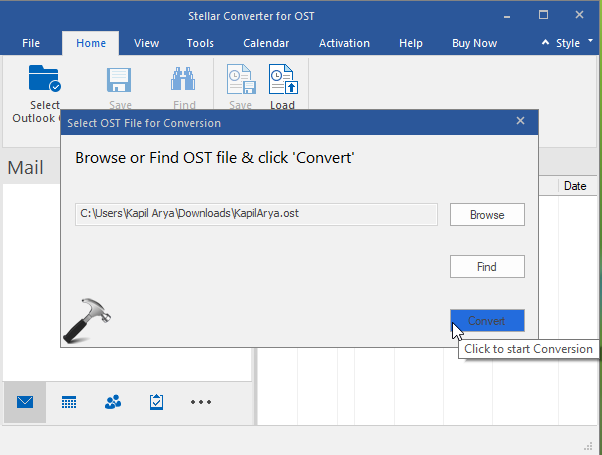The width and height of the screenshot is (602, 455).
Task: Click the Browse button
Action: click(487, 215)
